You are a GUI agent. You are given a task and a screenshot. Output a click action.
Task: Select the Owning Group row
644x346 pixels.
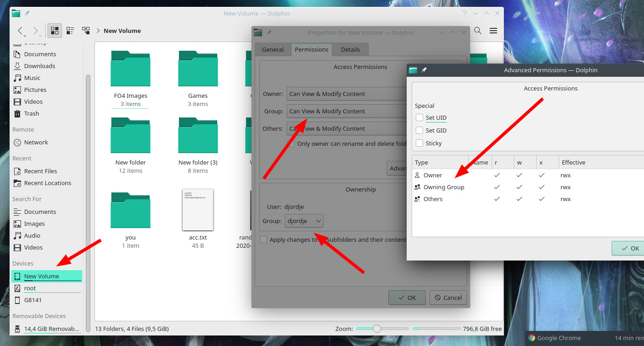528,187
